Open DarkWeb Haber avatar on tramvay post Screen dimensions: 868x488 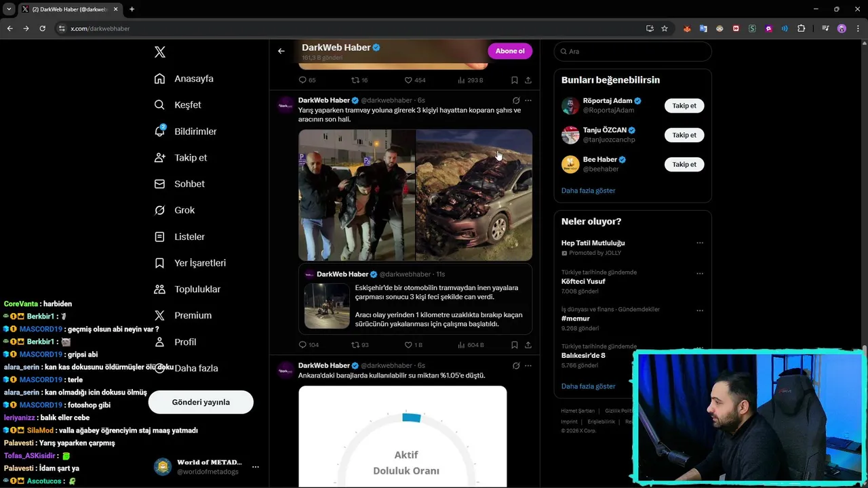tap(286, 105)
